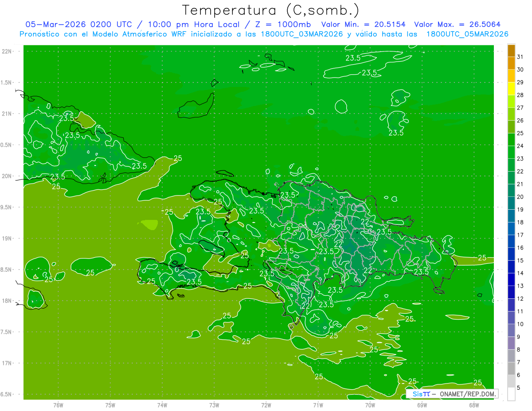Image resolution: width=532 pixels, height=411 pixels.
Task: Click the "ONAMET/REP.DOM." credit label
Action: pyautogui.click(x=468, y=394)
